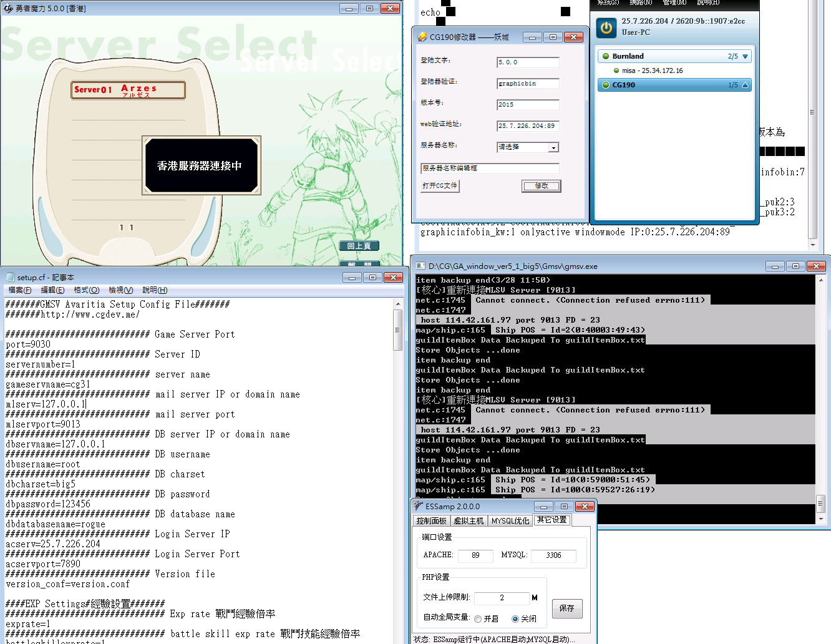831x644 pixels.
Task: Minimize the ESSamp 2.0.0.0 window
Action: (x=543, y=506)
